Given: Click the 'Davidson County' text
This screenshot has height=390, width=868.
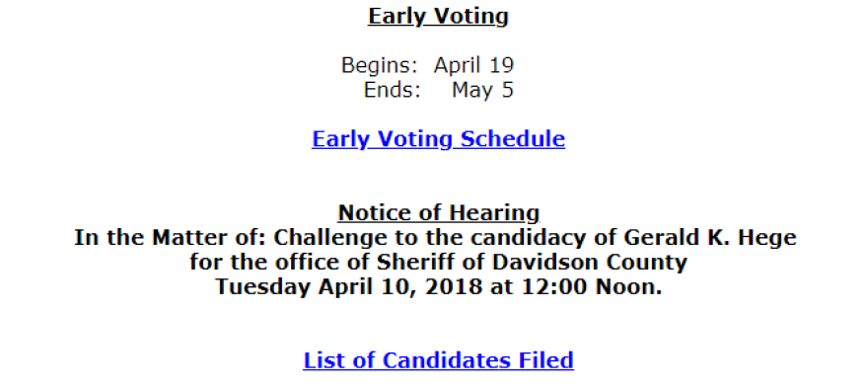Looking at the screenshot, I should [x=590, y=262].
